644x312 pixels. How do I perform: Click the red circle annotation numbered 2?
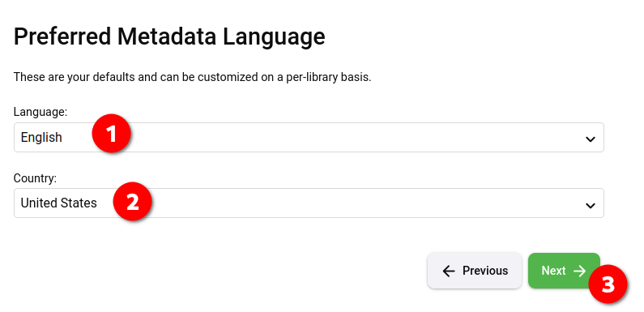coord(133,202)
